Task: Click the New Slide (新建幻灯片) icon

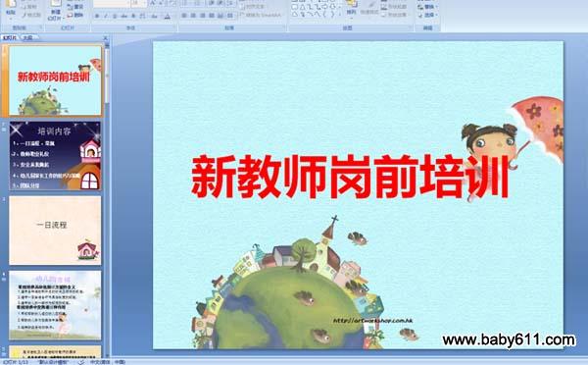Action: pyautogui.click(x=56, y=4)
